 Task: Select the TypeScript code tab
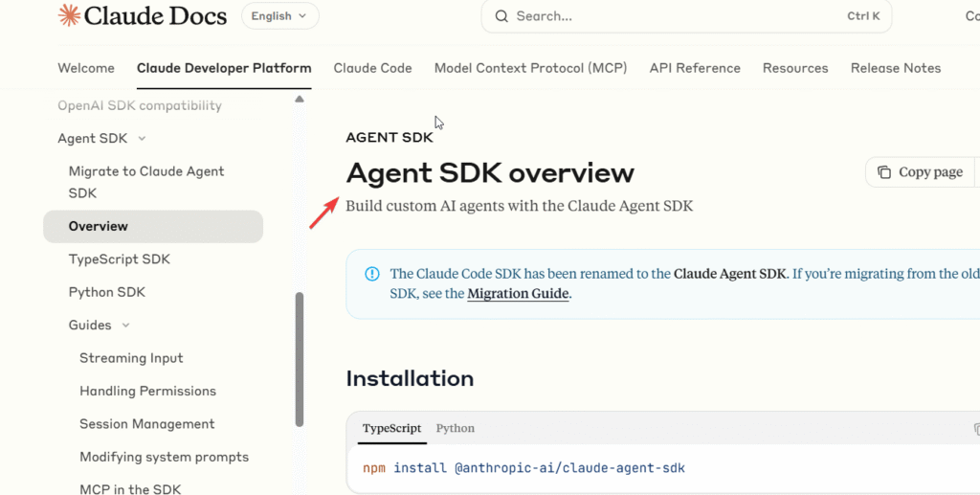(391, 429)
